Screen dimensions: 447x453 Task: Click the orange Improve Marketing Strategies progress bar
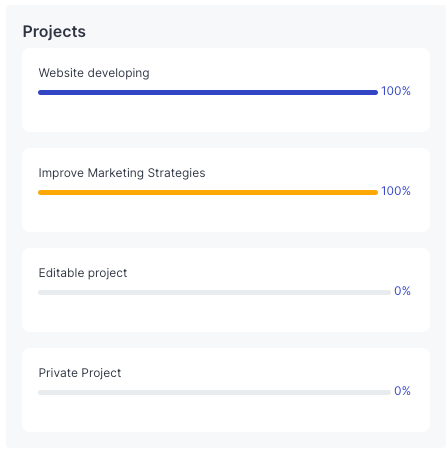[x=208, y=192]
